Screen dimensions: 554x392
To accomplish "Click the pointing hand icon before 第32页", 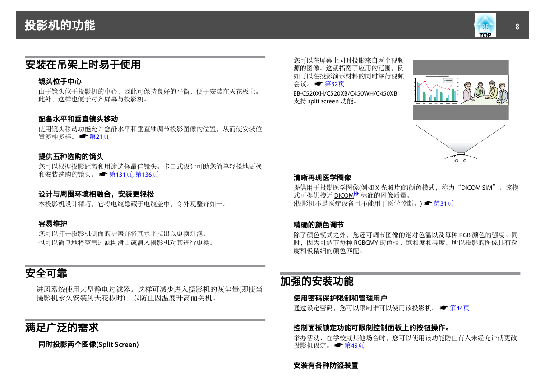I will 319,84.
